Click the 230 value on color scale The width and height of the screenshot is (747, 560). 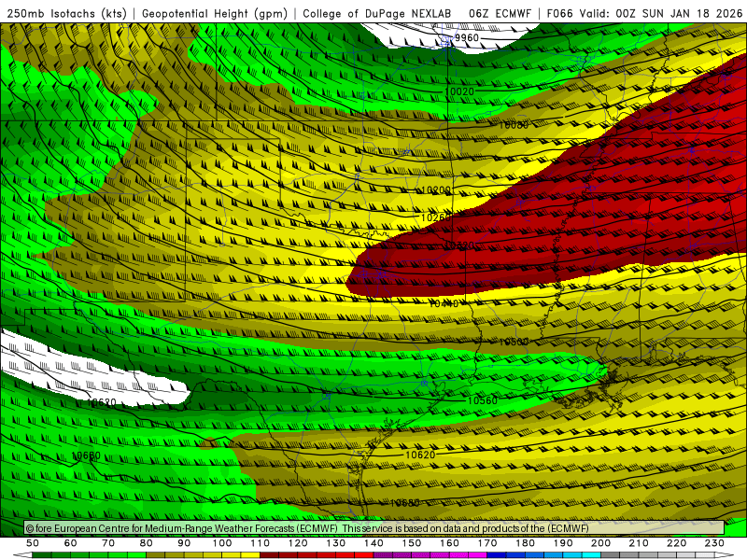point(714,543)
